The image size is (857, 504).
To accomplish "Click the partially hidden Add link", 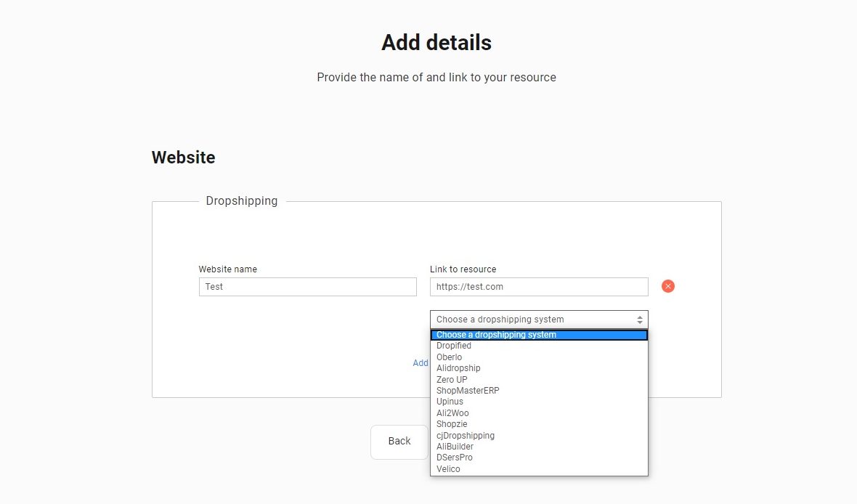I will 421,363.
